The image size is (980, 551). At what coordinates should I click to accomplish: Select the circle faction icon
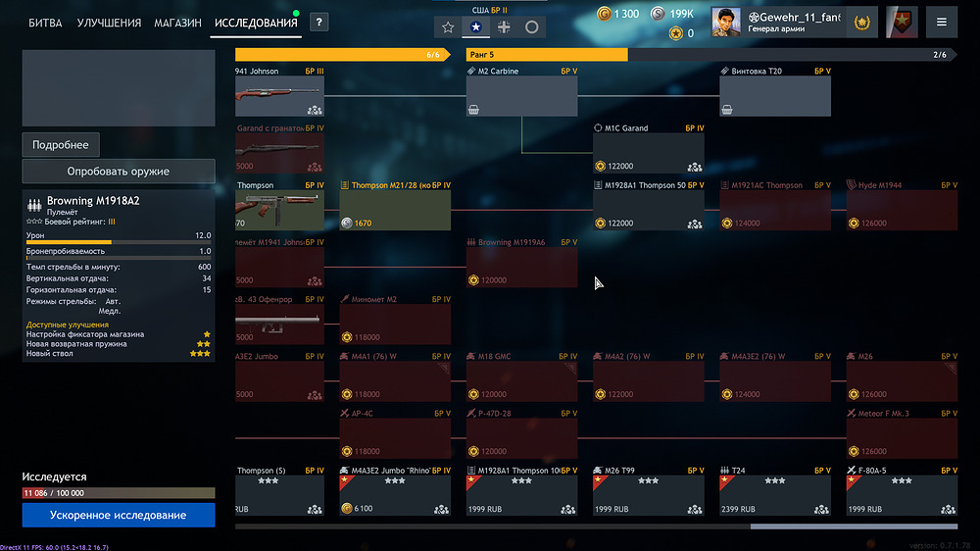531,27
